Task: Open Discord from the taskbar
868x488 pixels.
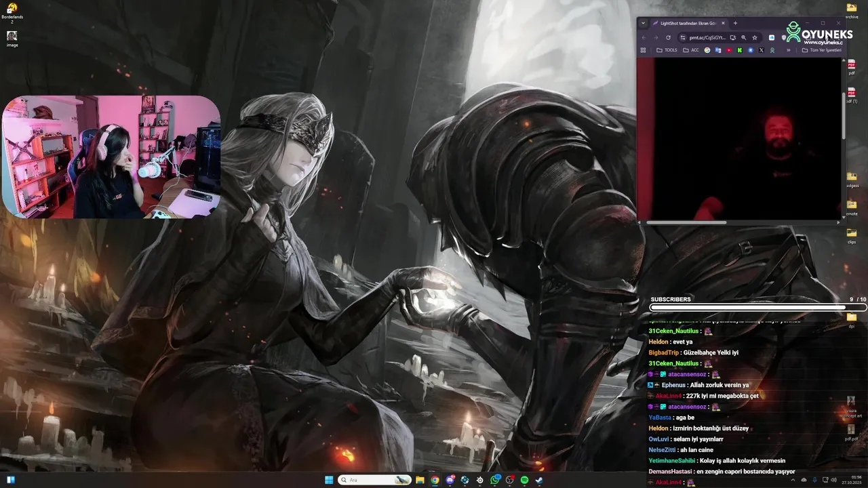Action: pos(450,480)
